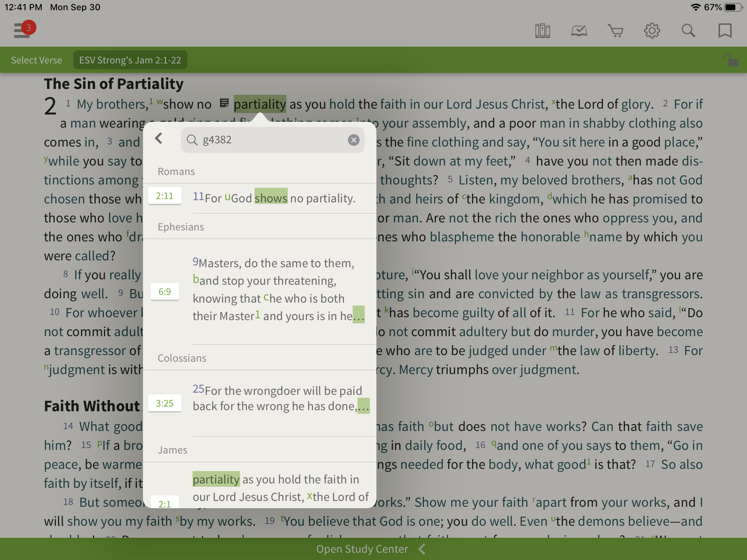747x560 pixels.
Task: Check the battery status indicator
Action: (734, 7)
